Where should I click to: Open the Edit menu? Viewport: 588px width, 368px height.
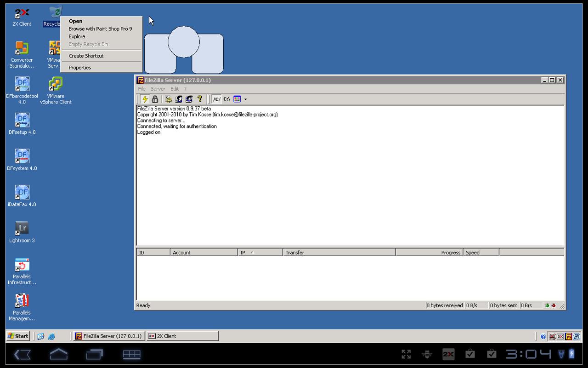point(175,88)
